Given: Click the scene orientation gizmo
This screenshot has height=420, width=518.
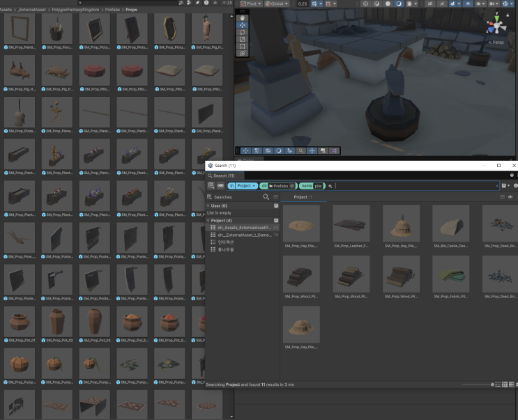Looking at the screenshot, I should pos(496,26).
